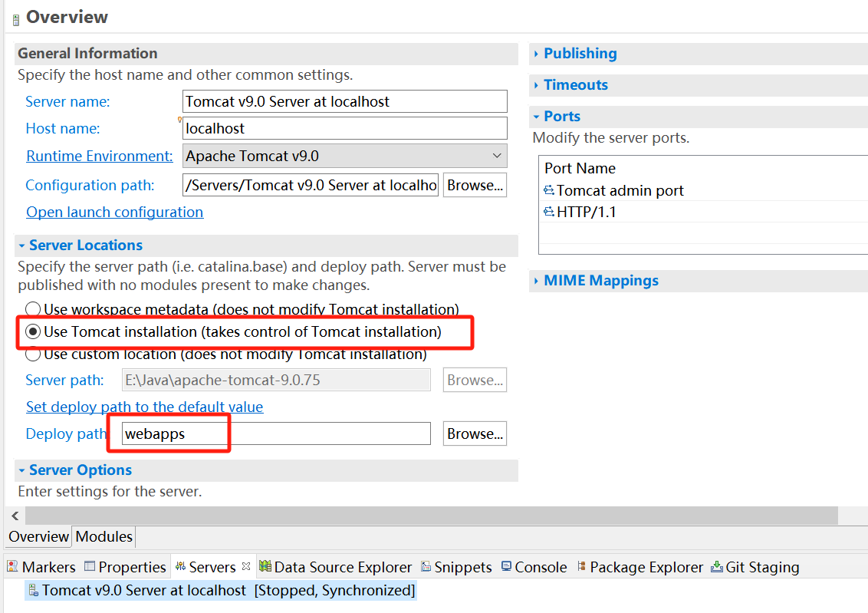This screenshot has width=868, height=613.
Task: Open the Console view tab
Action: 534,567
